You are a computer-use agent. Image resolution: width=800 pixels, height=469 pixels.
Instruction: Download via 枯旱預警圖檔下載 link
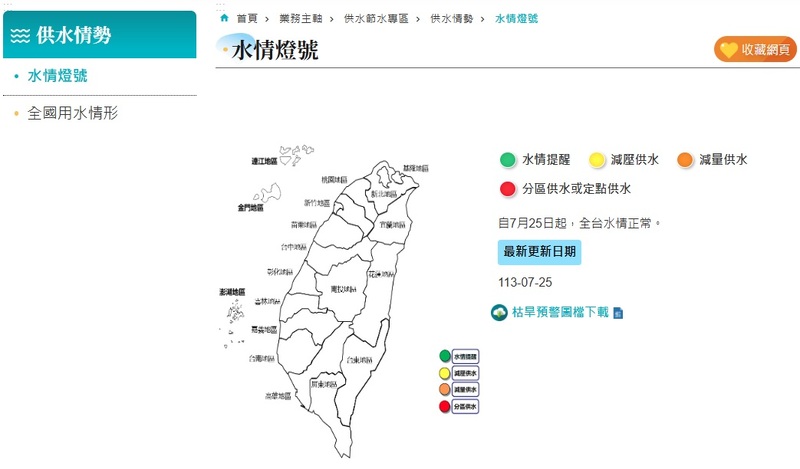(560, 312)
